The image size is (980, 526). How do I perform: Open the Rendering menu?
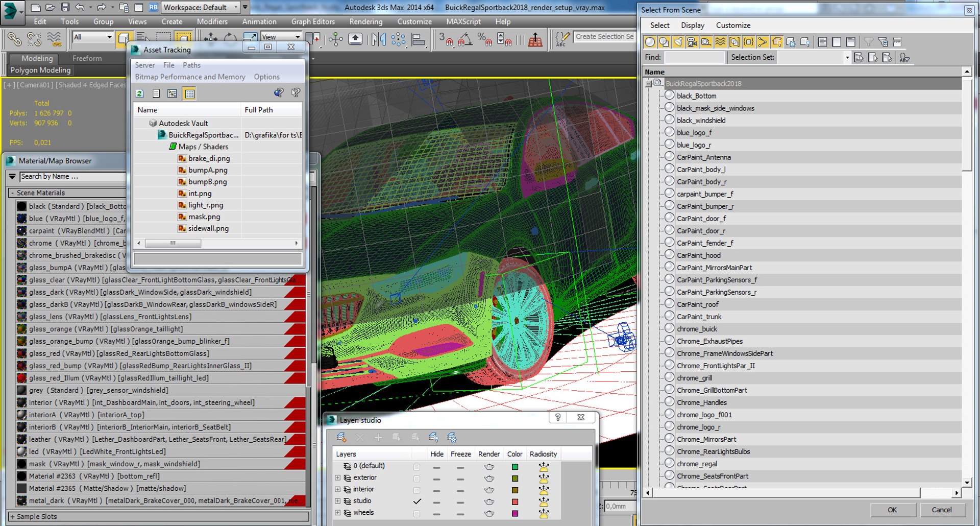(366, 21)
